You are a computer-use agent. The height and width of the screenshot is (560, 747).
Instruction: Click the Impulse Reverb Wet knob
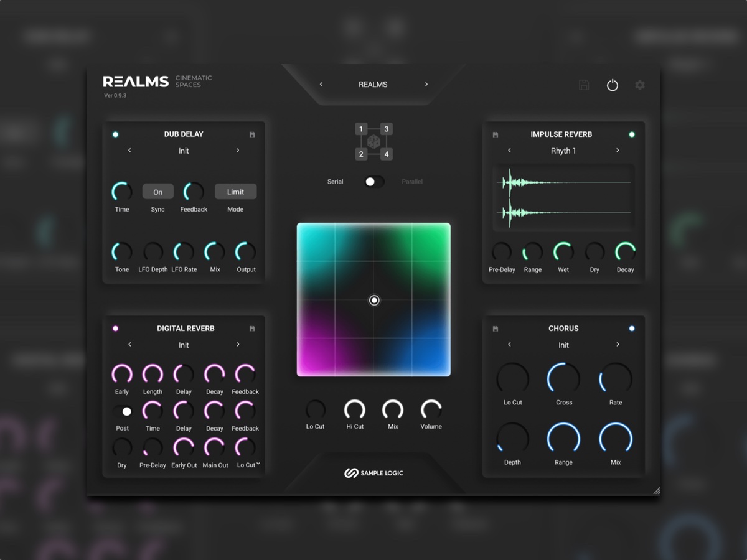563,252
